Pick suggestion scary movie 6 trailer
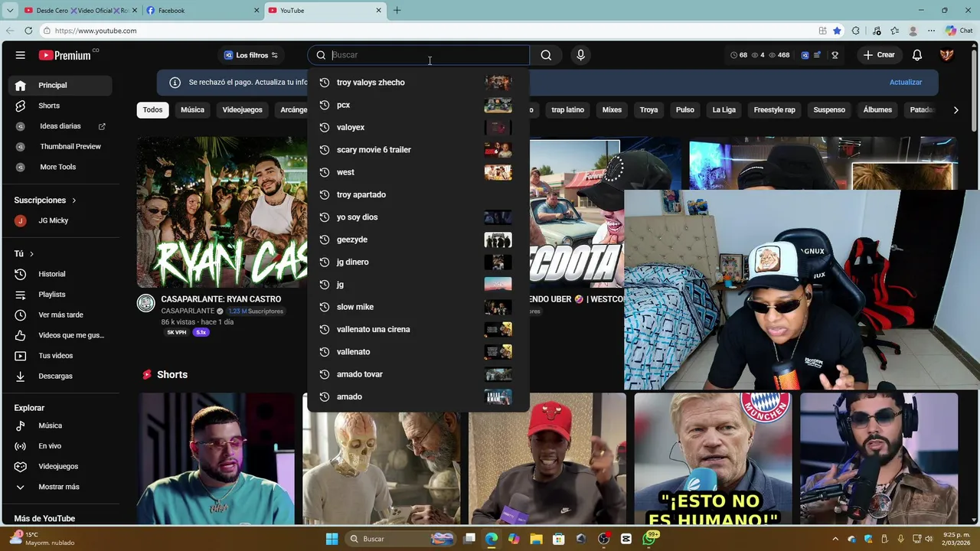This screenshot has width=980, height=551. (417, 150)
